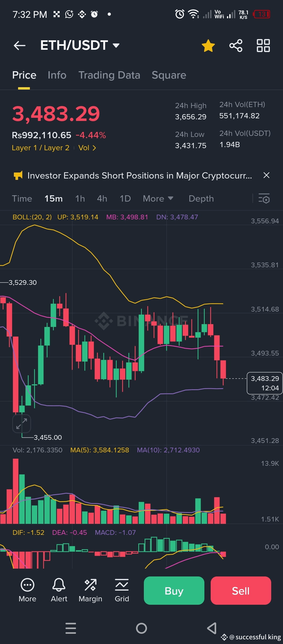This screenshot has width=283, height=644.
Task: Tap the MA(5): 3,584.1258 label
Action: point(100,450)
